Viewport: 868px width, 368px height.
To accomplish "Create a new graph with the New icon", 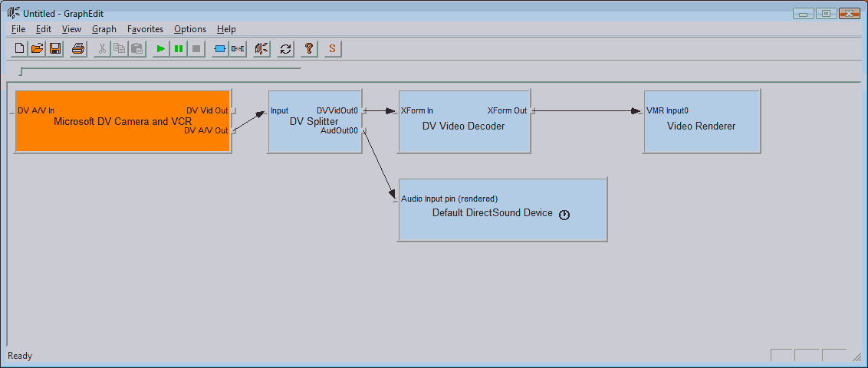I will tap(19, 49).
